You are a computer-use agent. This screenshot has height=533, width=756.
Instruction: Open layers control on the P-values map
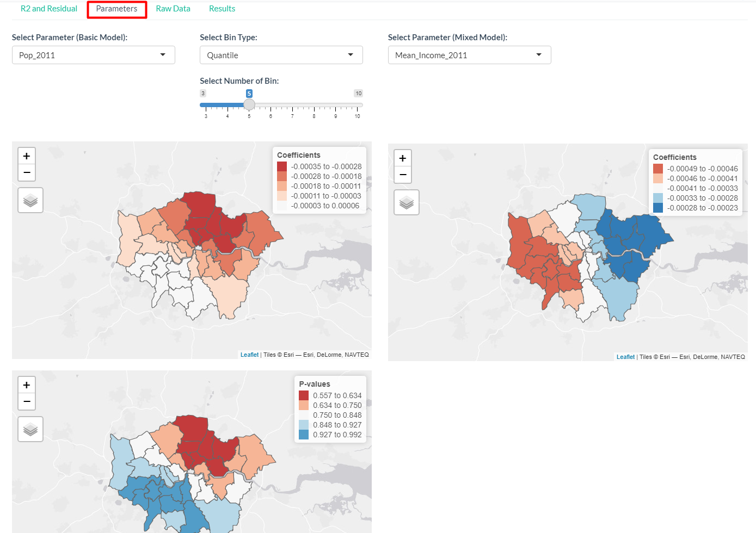[30, 429]
